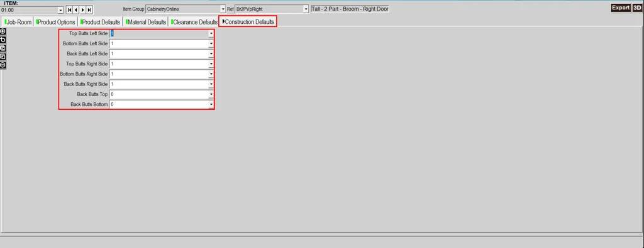Click the 'Top Butts Right Side' label
Viewport: 644px width, 248px height.
[87, 64]
